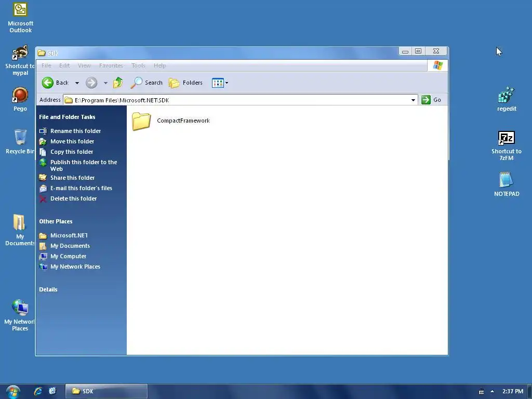Click the Copy this folder icon
Viewport: 532px width, 399px height.
pyautogui.click(x=43, y=152)
